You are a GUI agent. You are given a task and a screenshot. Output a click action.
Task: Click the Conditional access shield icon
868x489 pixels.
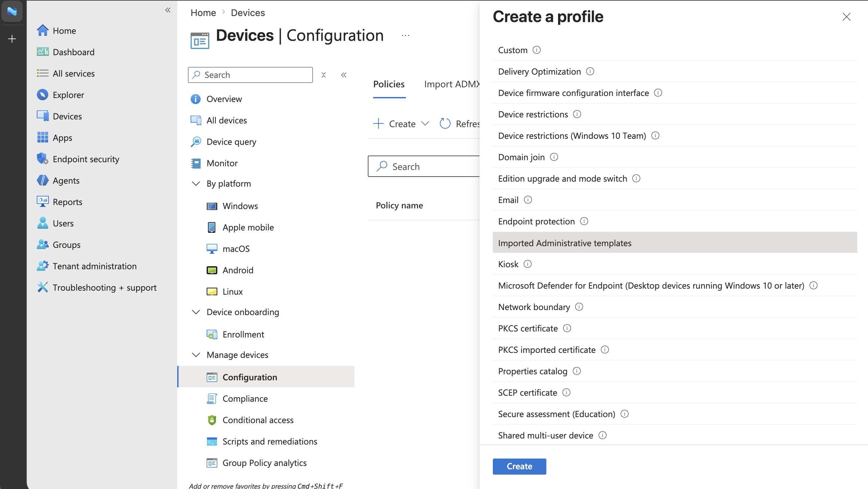tap(212, 420)
